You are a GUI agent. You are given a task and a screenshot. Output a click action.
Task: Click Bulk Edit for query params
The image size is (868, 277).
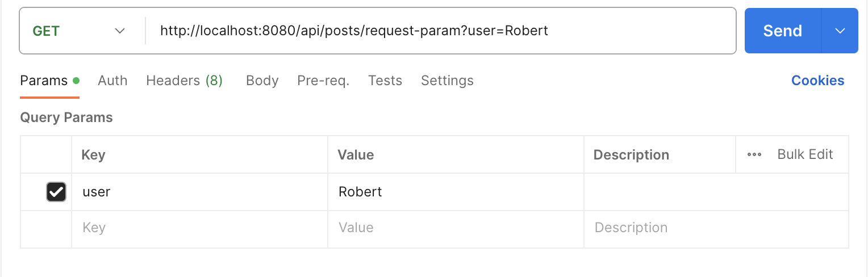click(x=805, y=154)
